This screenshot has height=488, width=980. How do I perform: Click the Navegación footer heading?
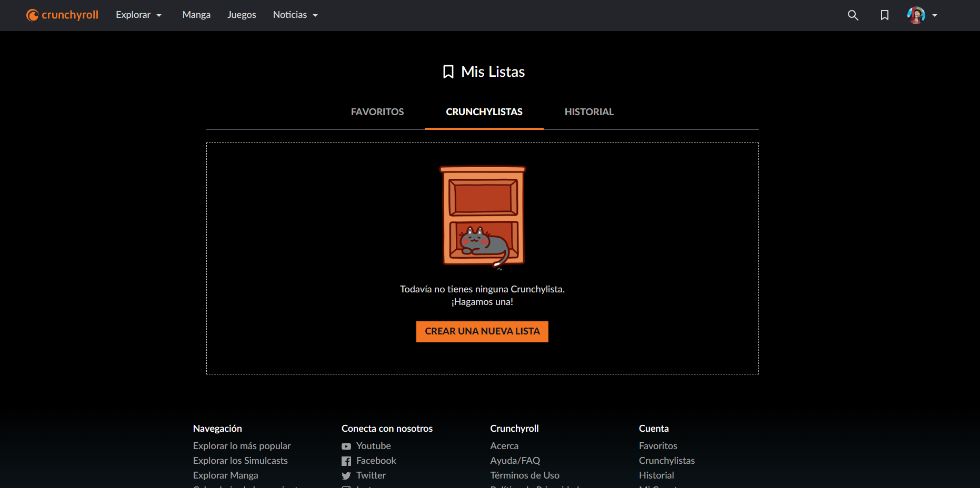tap(217, 429)
